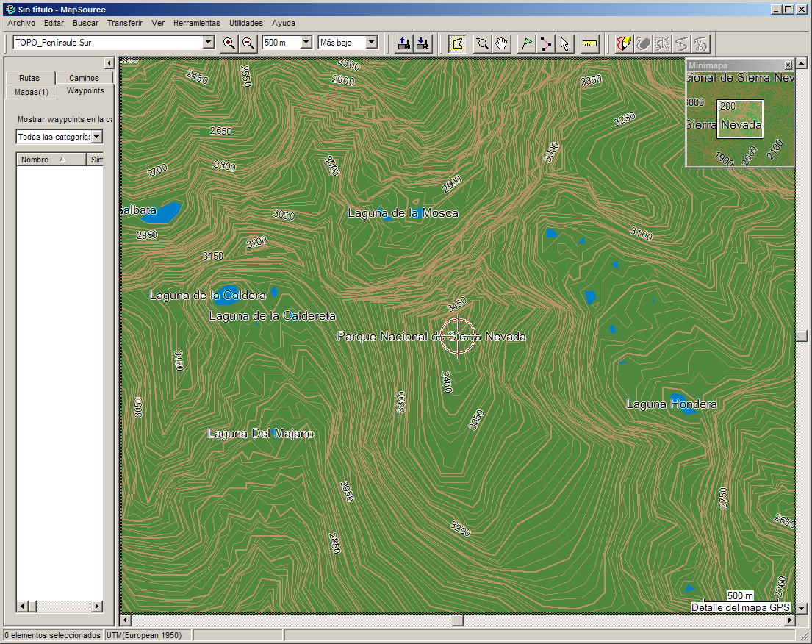812x644 pixels.
Task: Click the map horizontal scrollbar right arrow
Action: 789,620
